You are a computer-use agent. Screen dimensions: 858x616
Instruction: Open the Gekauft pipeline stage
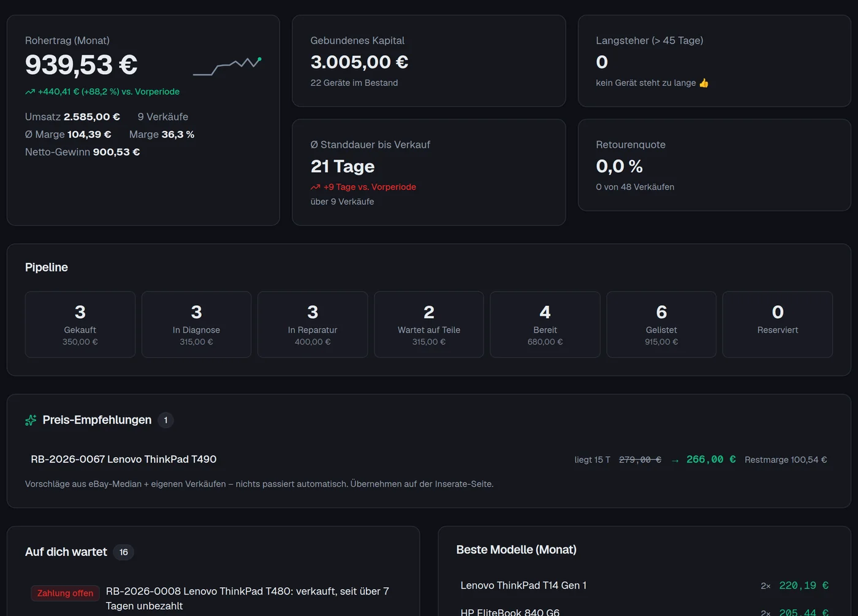click(x=80, y=324)
